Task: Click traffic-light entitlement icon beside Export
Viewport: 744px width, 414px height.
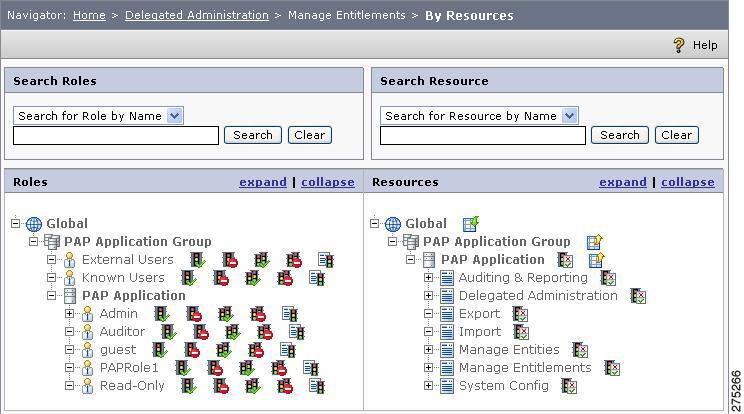Action: coord(521,314)
